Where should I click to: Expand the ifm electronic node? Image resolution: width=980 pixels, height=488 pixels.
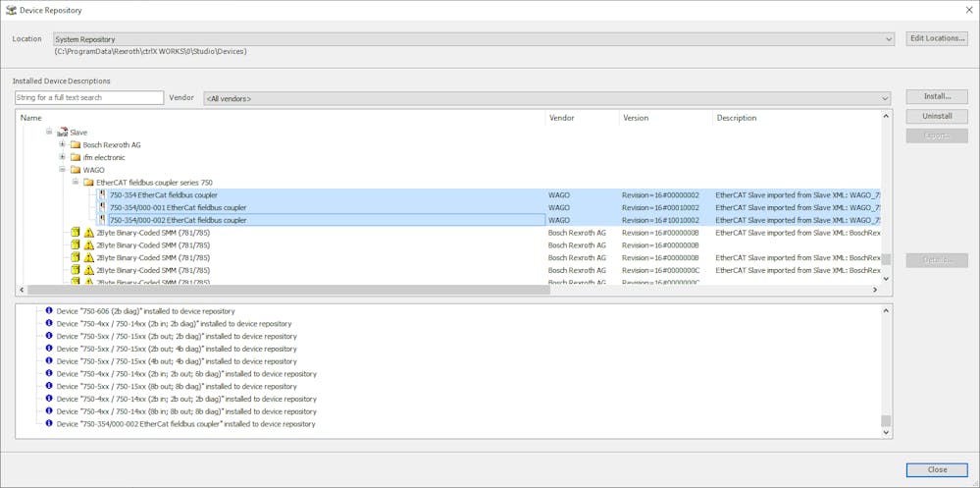(x=62, y=157)
